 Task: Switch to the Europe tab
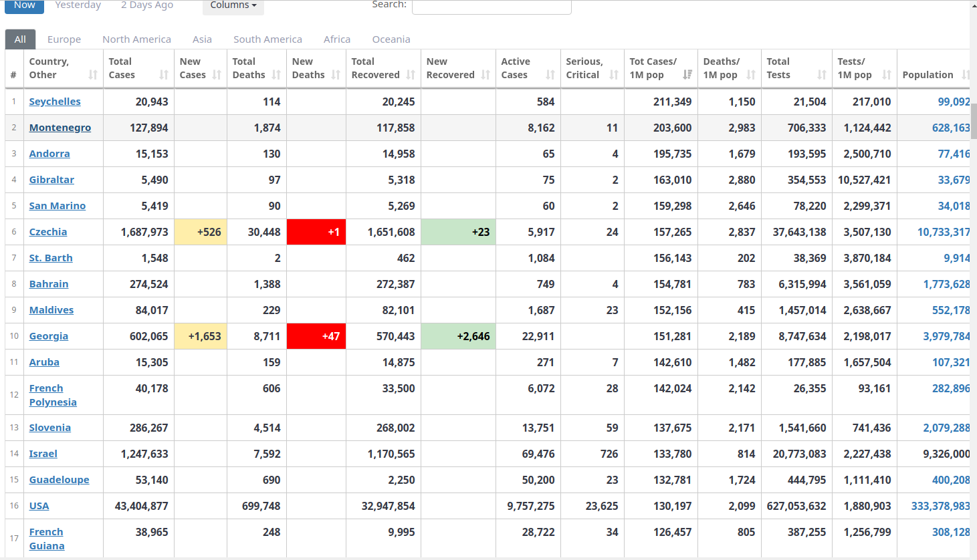64,39
